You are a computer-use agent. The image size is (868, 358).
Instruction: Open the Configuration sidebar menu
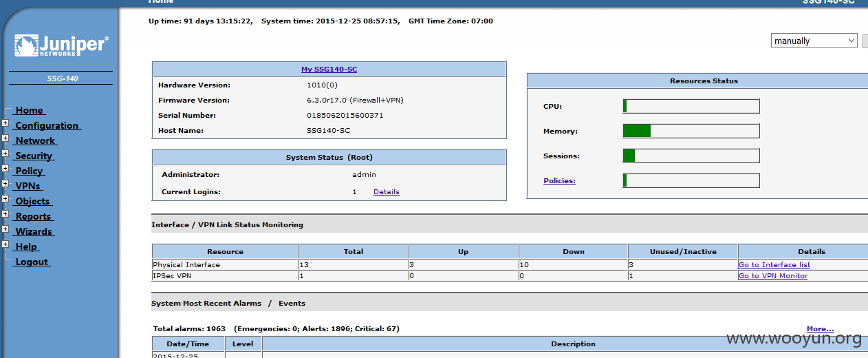click(x=47, y=125)
